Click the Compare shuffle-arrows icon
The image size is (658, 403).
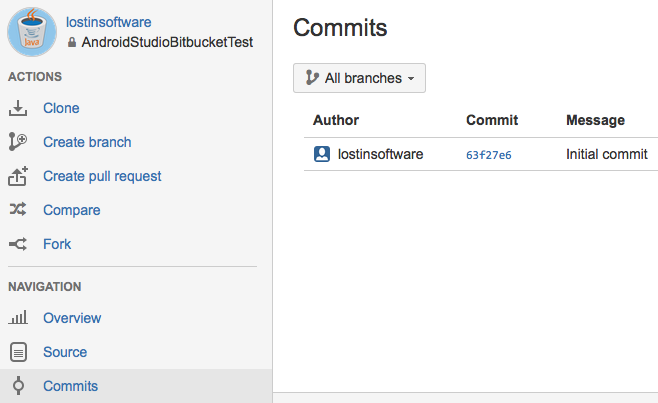click(x=18, y=210)
